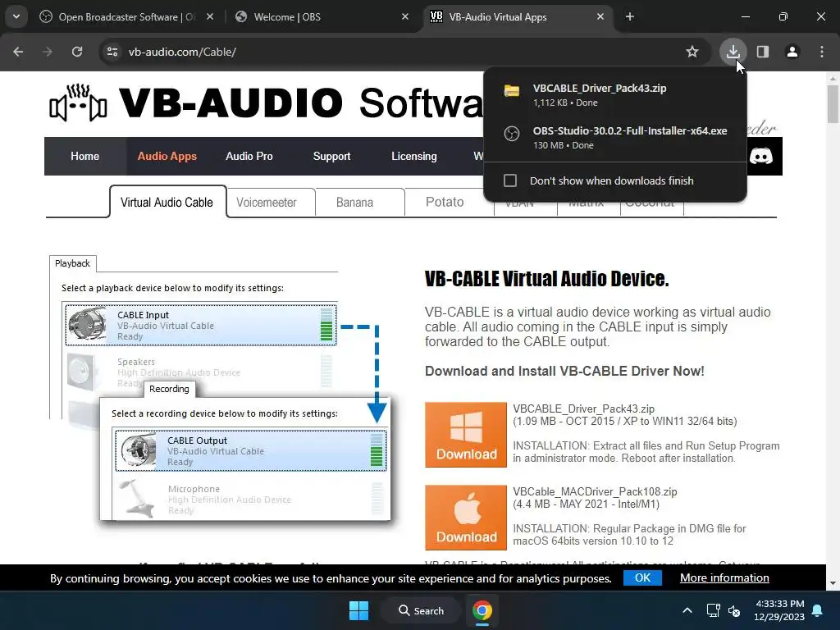Click the scrollbar down arrow
The image size is (840, 630).
pos(833,583)
